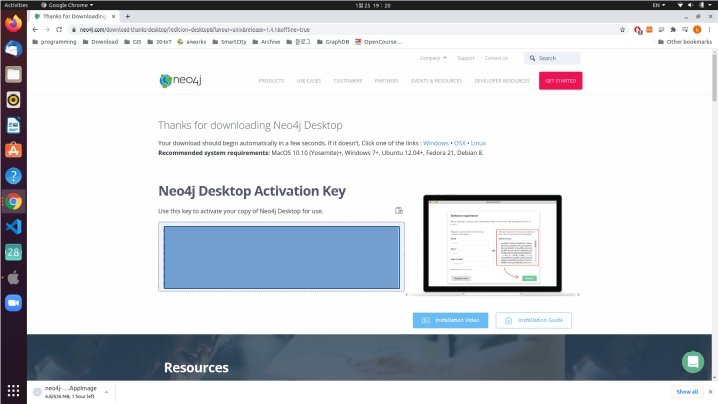Screen dimensions: 718x404
Task: Open the calendar app showing 28
Action: tap(13, 252)
